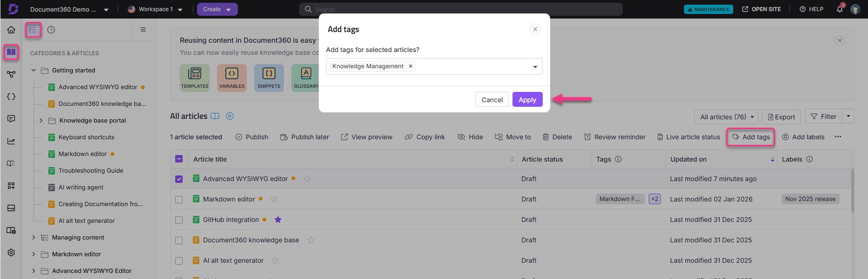The height and width of the screenshot is (279, 868).
Task: Open the Create dropdown button
Action: pyautogui.click(x=217, y=9)
